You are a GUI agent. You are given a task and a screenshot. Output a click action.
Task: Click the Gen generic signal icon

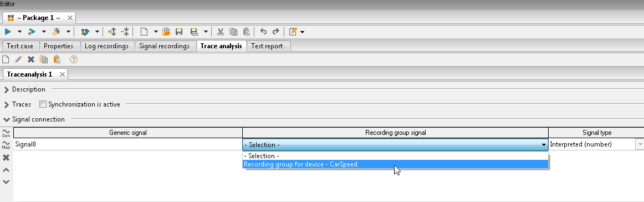(x=6, y=133)
